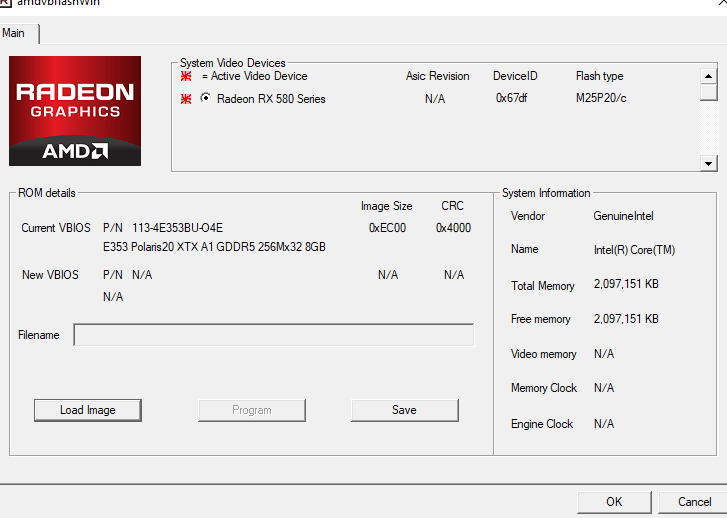Screen dimensions: 727x518
Task: Click the Program button
Action: 252,410
